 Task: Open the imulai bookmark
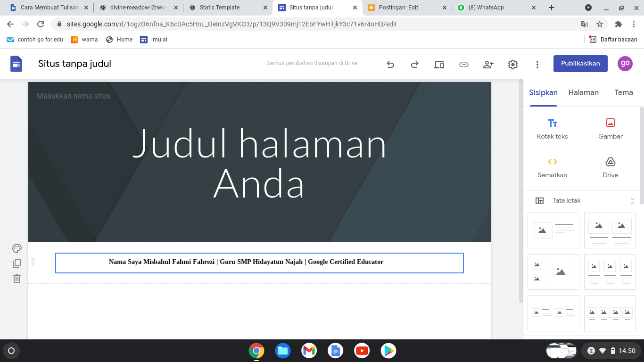click(x=154, y=40)
